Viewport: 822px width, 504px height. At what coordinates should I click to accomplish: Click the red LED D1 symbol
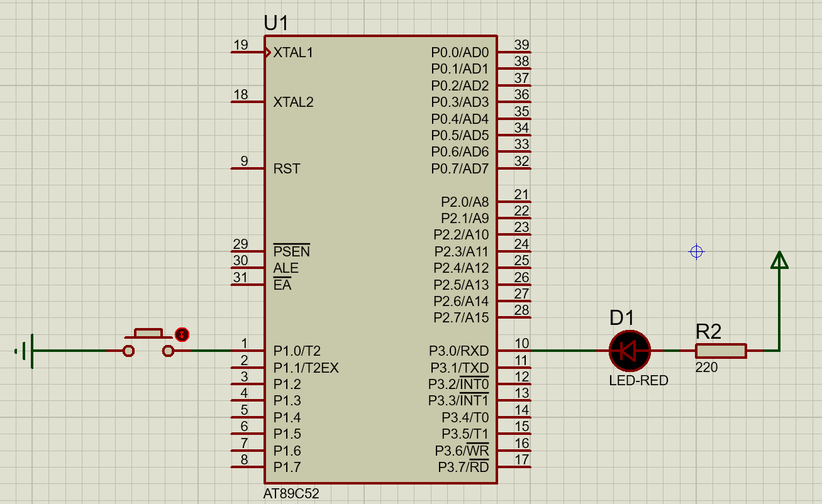coord(630,351)
